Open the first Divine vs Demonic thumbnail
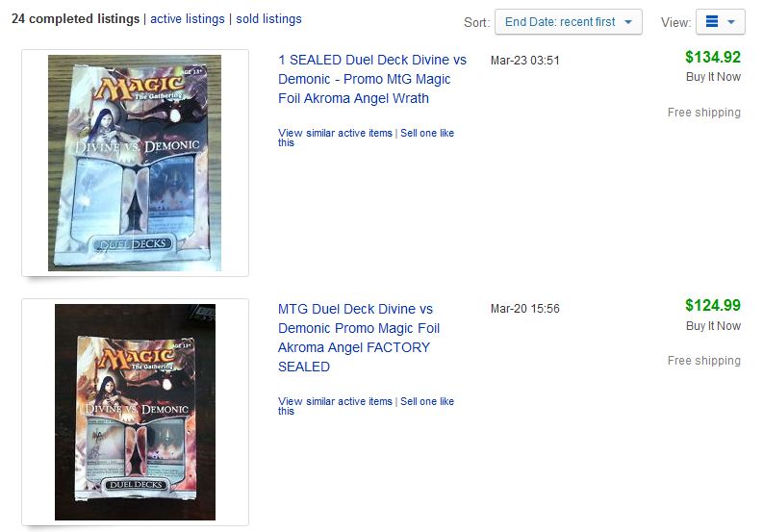The width and height of the screenshot is (763, 532). (x=135, y=163)
